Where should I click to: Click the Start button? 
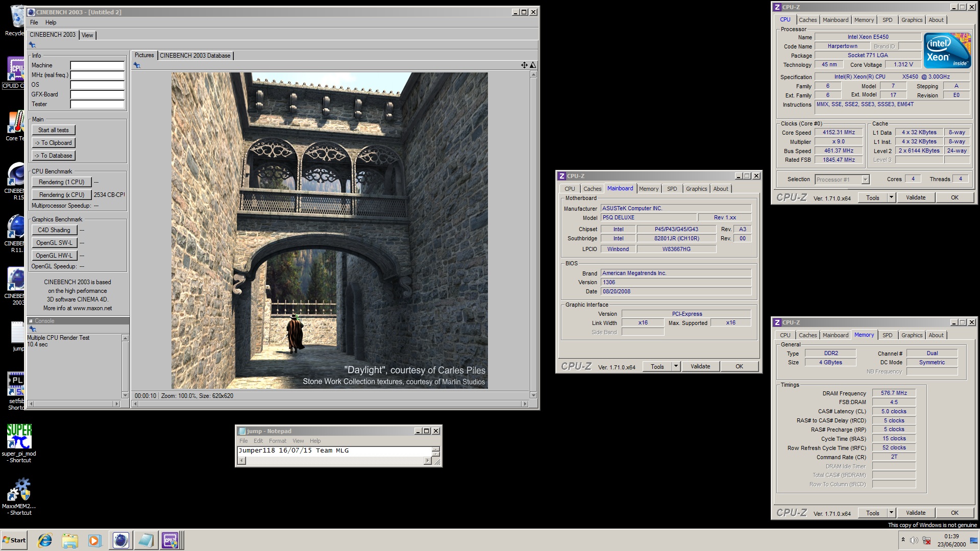pyautogui.click(x=14, y=540)
